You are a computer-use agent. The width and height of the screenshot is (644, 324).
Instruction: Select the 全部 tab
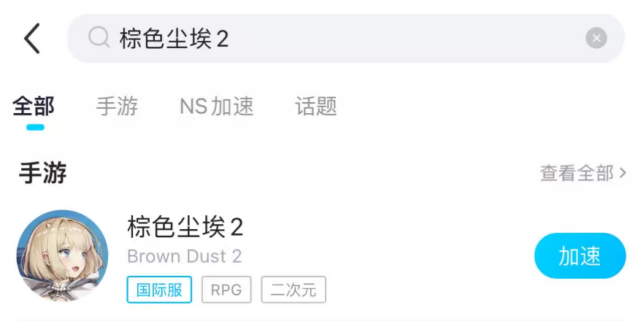point(34,107)
